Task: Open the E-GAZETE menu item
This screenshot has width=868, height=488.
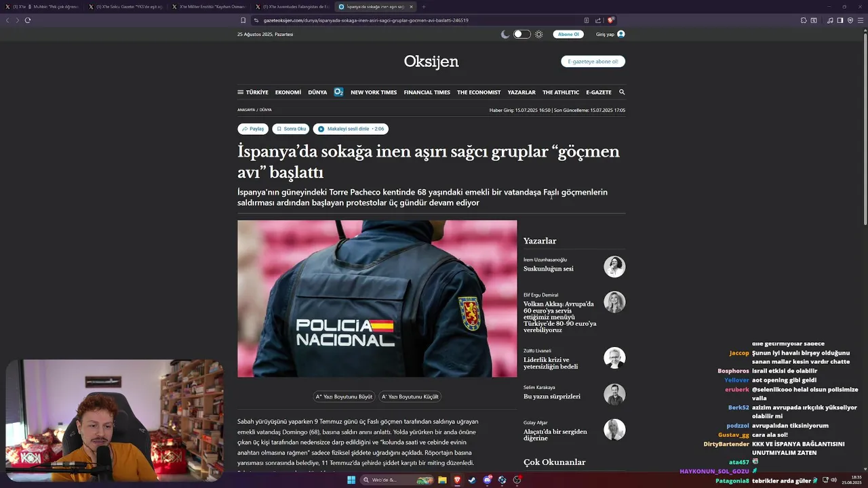Action: tap(599, 92)
